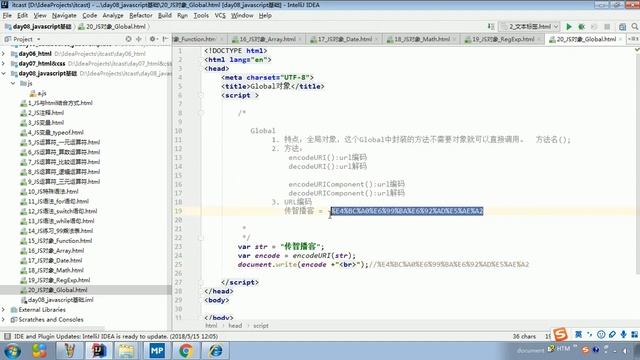Click the day08_javascript基础 breadcrumb in navigation bar
Image resolution: width=640 pixels, height=360 pixels.
(38, 27)
